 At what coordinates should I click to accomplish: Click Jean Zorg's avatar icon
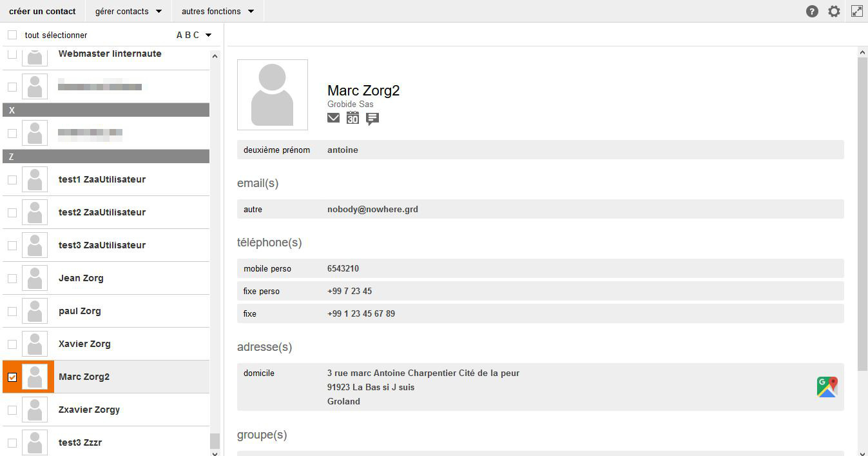coord(35,278)
